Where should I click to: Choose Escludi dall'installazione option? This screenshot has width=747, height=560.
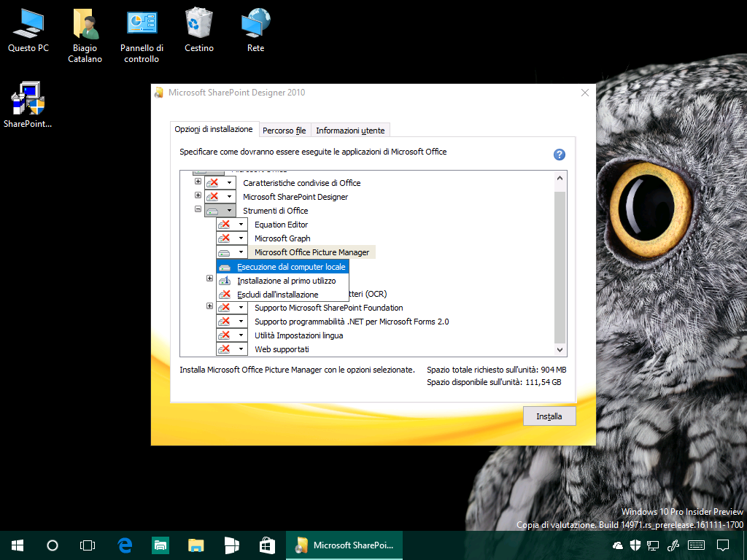[283, 295]
